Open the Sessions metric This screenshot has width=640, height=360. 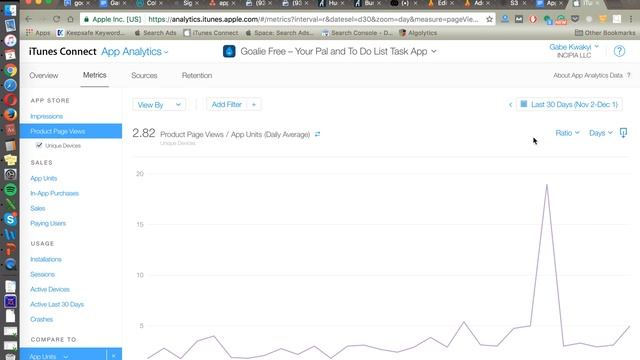coord(42,275)
